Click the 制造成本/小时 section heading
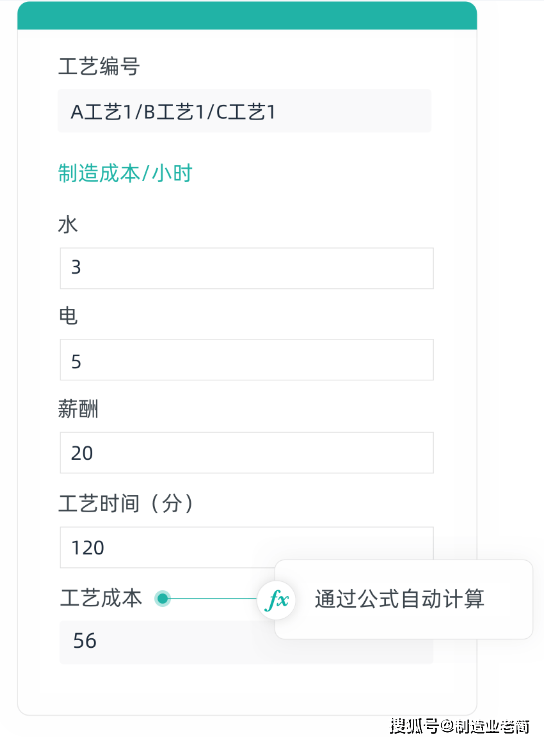 pyautogui.click(x=125, y=173)
